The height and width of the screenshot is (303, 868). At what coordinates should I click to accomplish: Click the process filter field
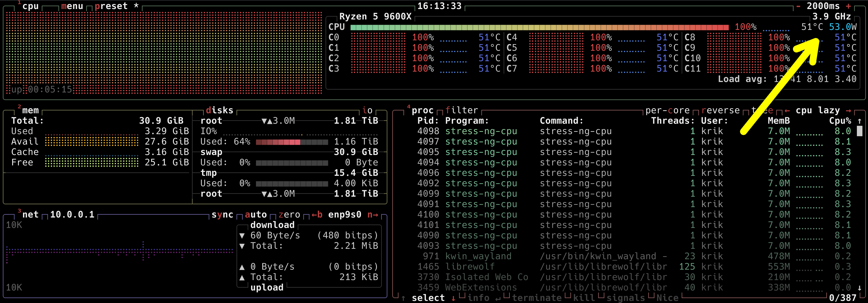pos(462,110)
